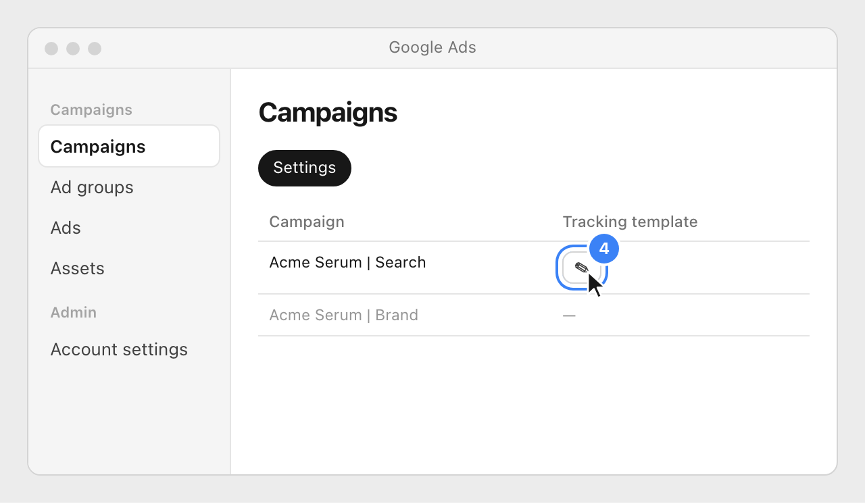Maximize the Google Ads window
This screenshot has height=504, width=865.
click(95, 49)
